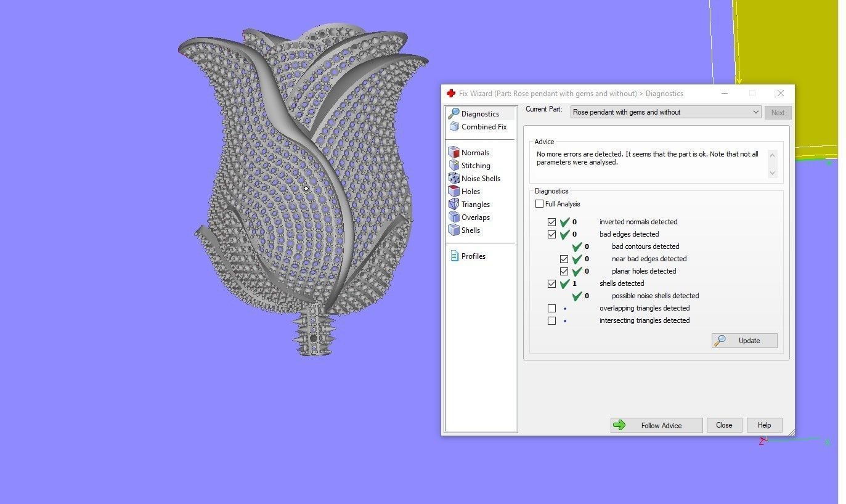Image resolution: width=846 pixels, height=504 pixels.
Task: Click green arrow on Follow Advice
Action: coord(620,425)
